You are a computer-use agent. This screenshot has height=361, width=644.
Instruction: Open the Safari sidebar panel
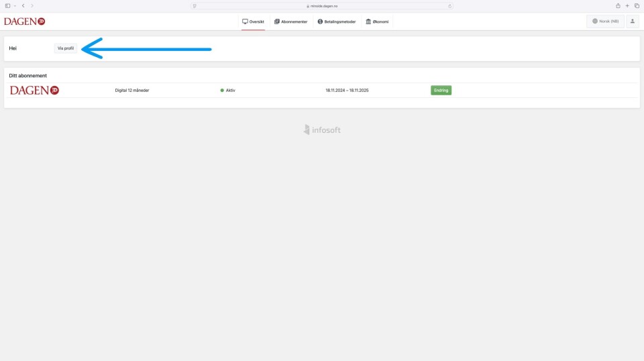click(x=7, y=5)
